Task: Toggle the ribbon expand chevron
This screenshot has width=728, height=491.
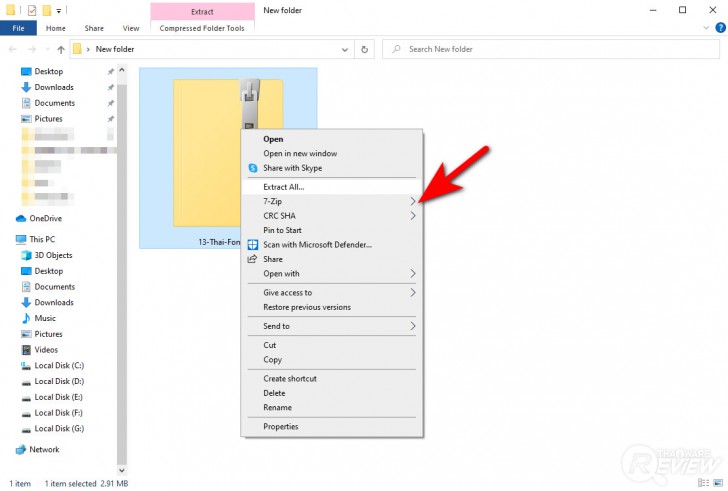Action: tap(706, 28)
